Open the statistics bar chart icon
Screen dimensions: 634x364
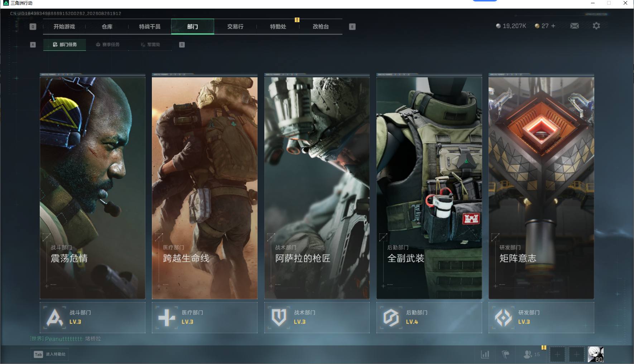click(485, 354)
